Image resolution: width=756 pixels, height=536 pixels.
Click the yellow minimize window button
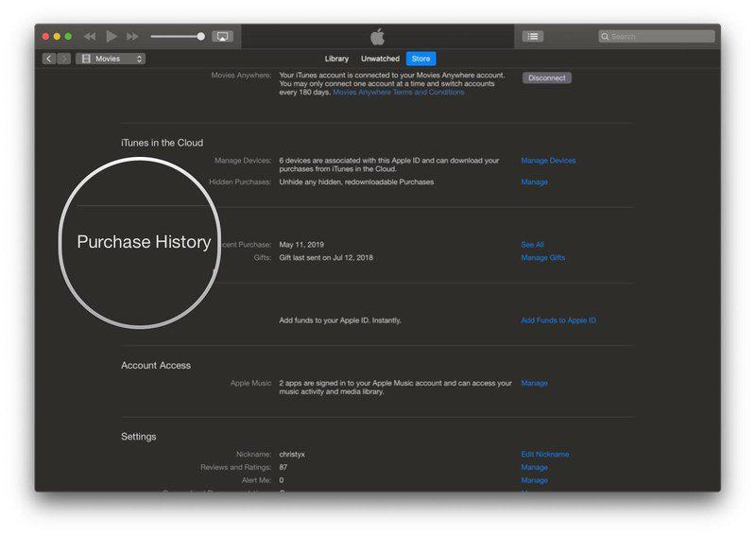point(57,36)
